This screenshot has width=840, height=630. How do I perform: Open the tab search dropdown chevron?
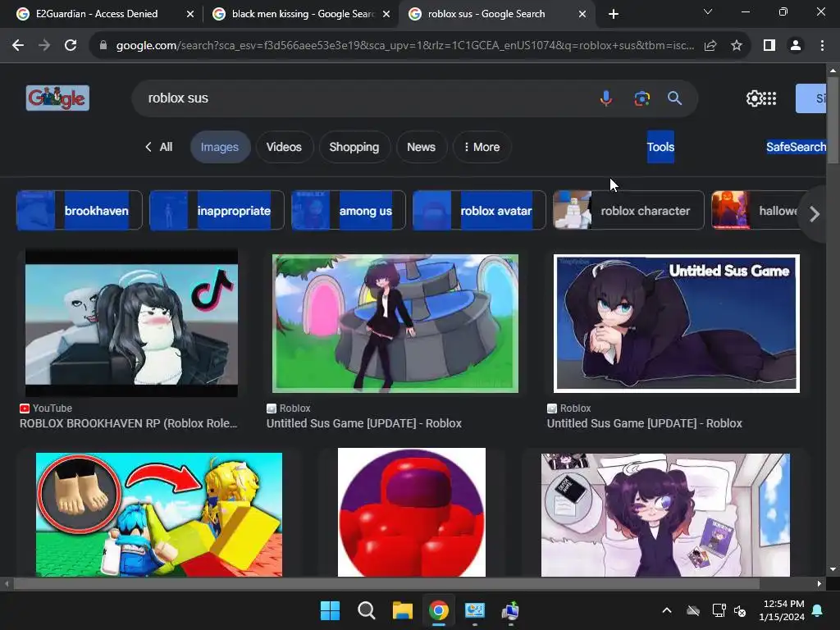708,11
